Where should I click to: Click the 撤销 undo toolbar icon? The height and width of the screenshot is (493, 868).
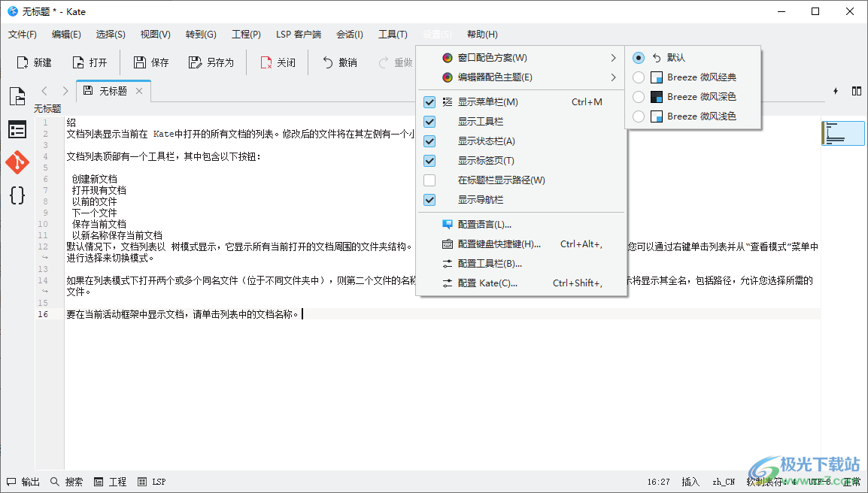click(328, 62)
